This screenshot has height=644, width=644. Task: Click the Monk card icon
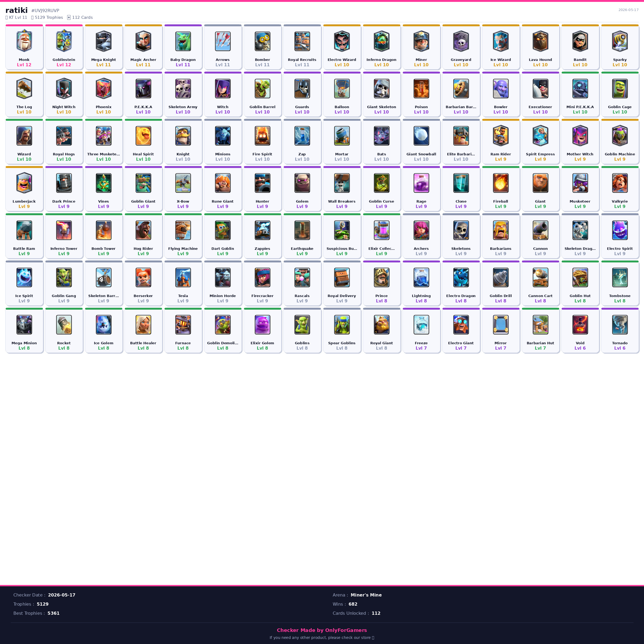[24, 41]
